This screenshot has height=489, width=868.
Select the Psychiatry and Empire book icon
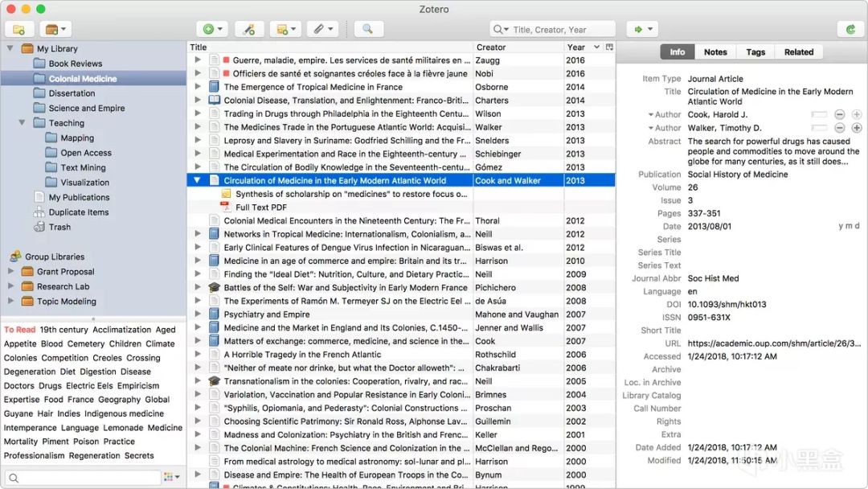point(215,314)
